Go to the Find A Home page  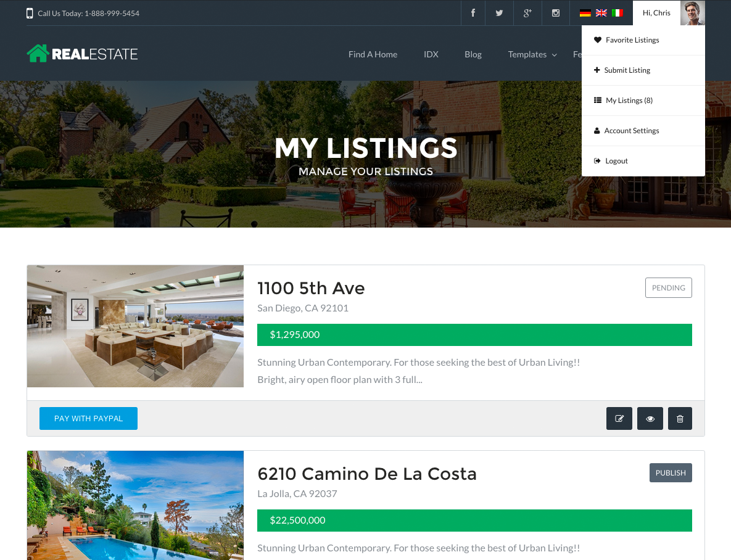[373, 54]
